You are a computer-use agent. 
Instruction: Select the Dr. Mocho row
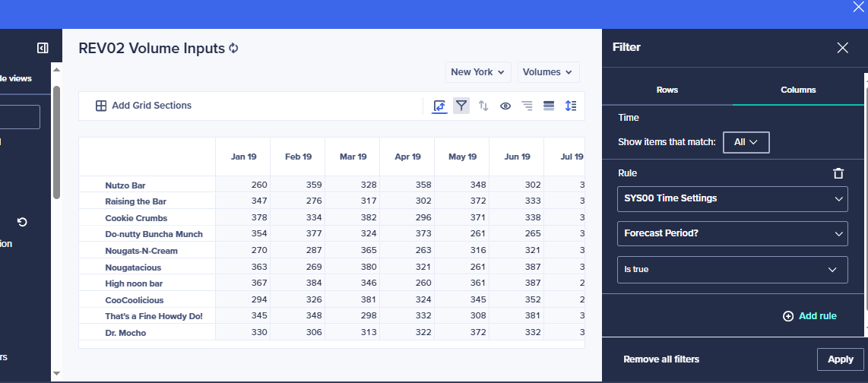coord(125,333)
